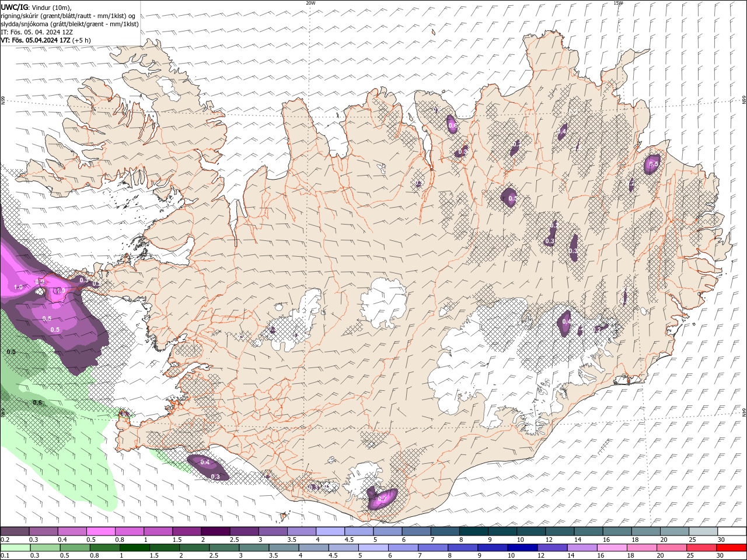Screen dimensions: 747x560
Task: Click the '0.6' value on the northern purple cell
Action: 452,125
